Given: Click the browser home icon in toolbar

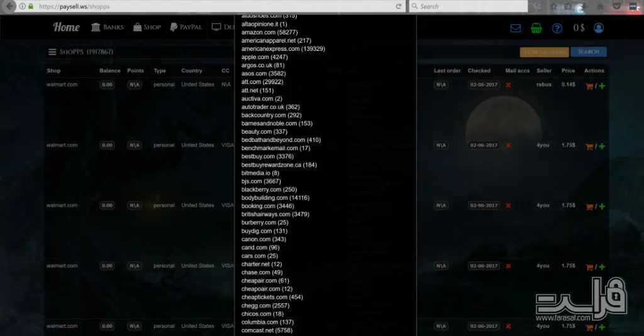Looking at the screenshot, I should click(x=600, y=6).
